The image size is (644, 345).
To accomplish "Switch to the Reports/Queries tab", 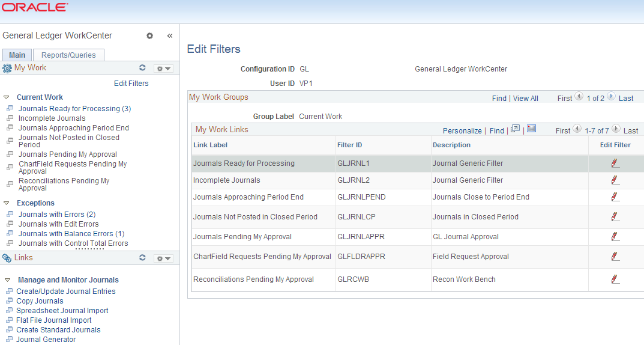I will 68,55.
